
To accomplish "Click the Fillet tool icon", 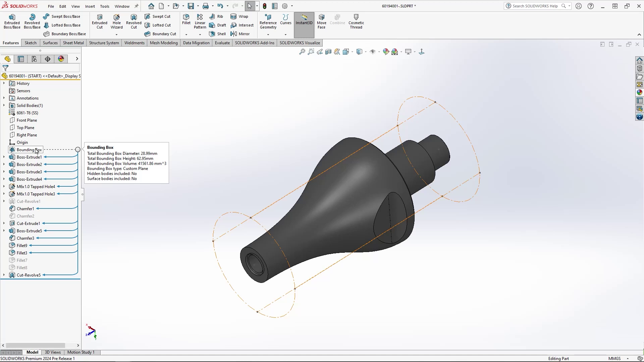I will [186, 17].
